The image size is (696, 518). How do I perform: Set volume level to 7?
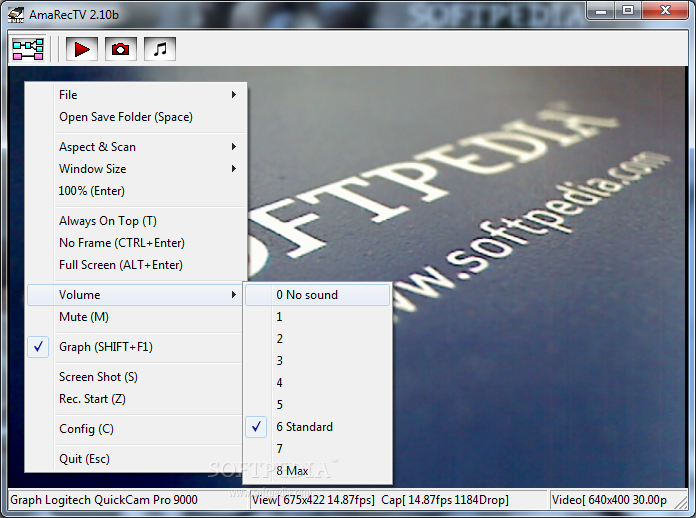pyautogui.click(x=317, y=448)
